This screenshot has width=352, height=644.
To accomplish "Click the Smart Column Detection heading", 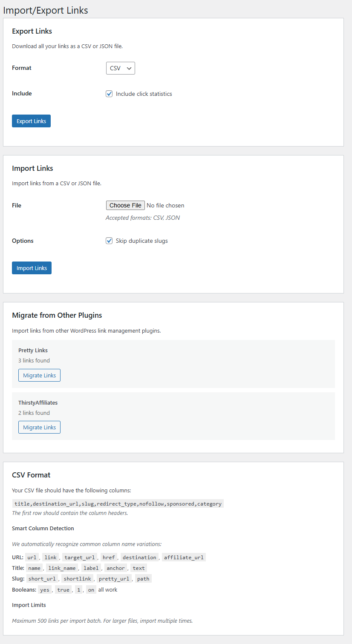I will pyautogui.click(x=43, y=528).
